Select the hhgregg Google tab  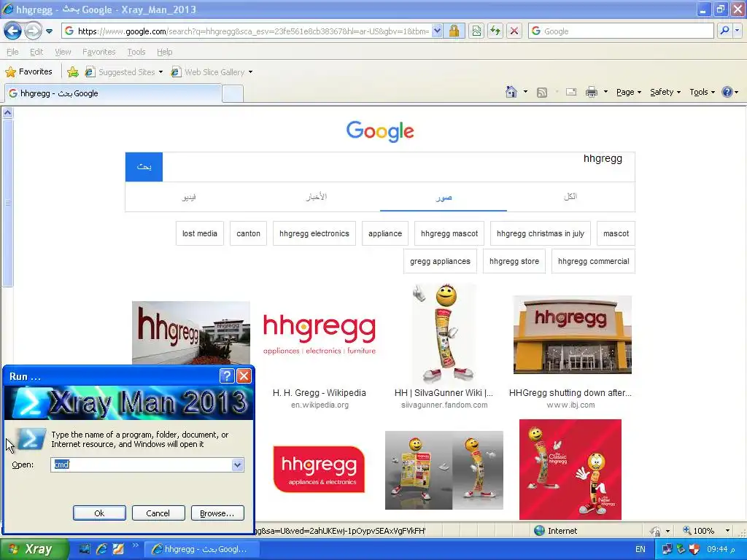[113, 93]
